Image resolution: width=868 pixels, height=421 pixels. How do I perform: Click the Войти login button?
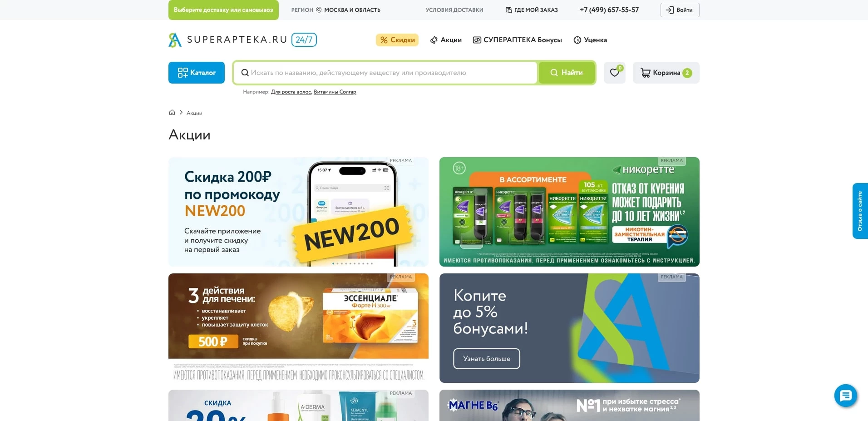coord(680,10)
